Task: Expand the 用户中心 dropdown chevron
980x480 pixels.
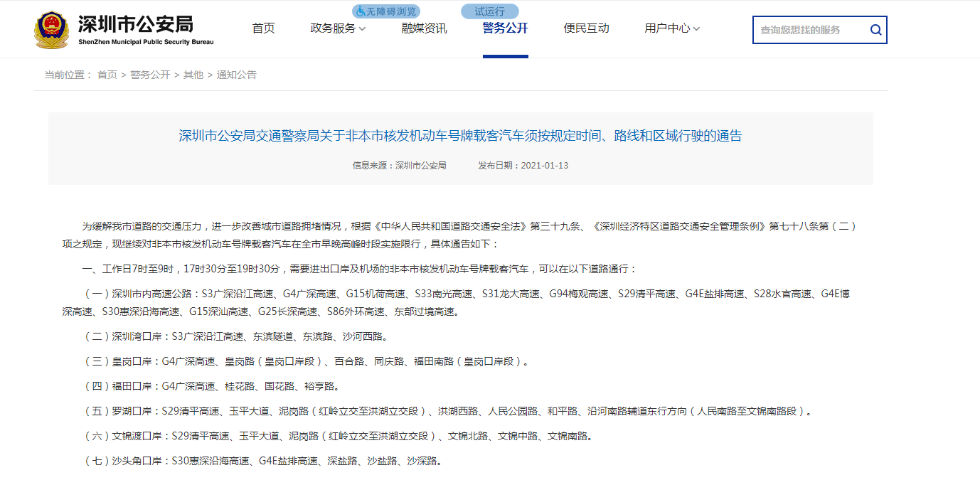Action: [x=696, y=29]
